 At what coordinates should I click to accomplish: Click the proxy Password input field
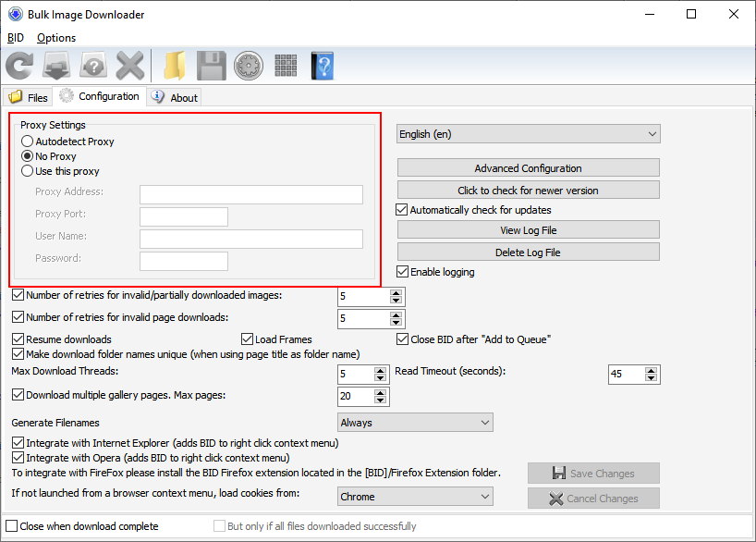pyautogui.click(x=184, y=261)
